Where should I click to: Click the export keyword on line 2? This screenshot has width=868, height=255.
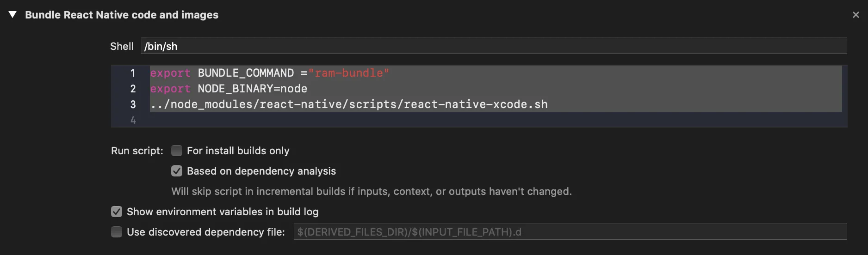point(170,89)
